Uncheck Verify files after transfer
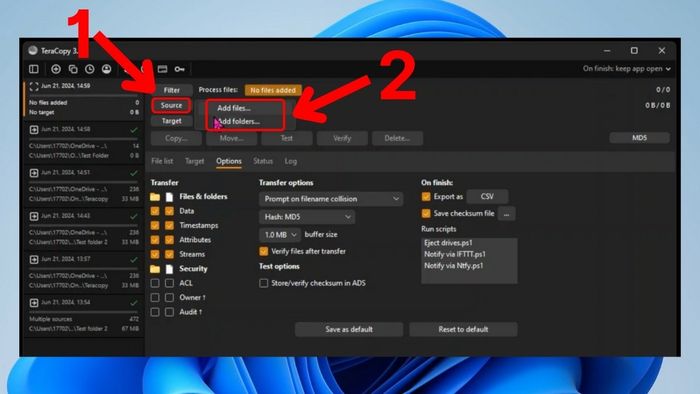 [x=263, y=251]
